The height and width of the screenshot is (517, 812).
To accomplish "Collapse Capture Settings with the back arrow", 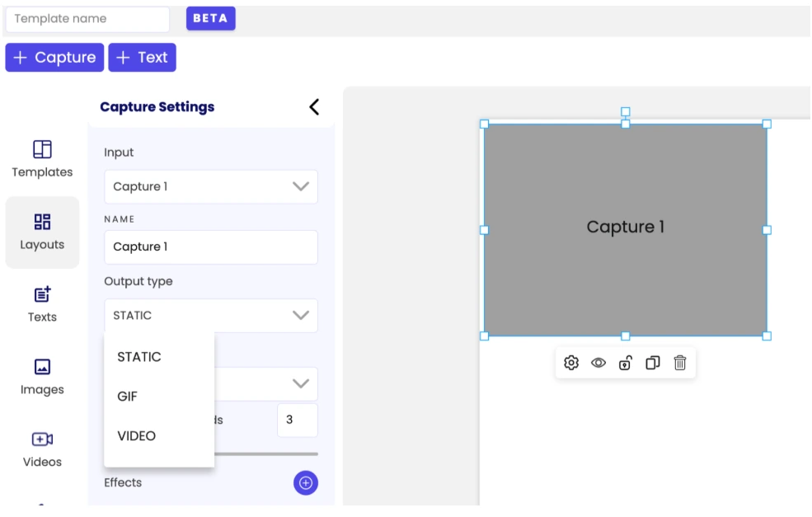I will click(314, 107).
